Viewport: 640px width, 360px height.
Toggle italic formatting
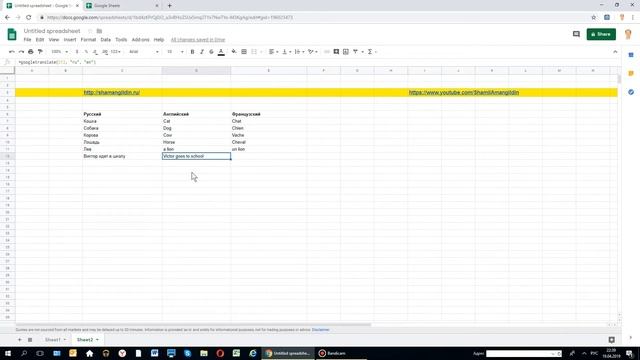tap(202, 52)
